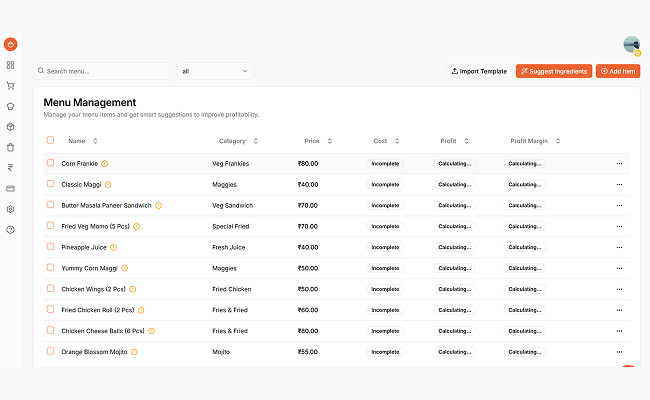
Task: Click the rupee sign sidebar icon
Action: [x=10, y=168]
